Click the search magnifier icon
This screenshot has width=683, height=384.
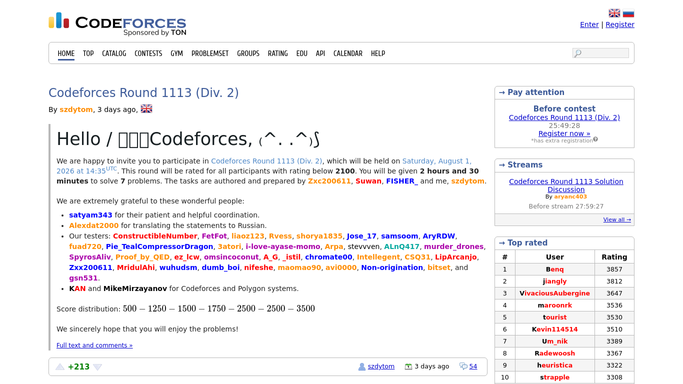(x=578, y=53)
